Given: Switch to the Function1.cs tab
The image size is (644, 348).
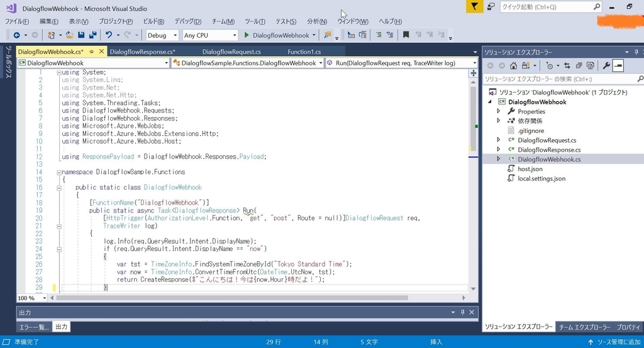Looking at the screenshot, I should pos(304,52).
